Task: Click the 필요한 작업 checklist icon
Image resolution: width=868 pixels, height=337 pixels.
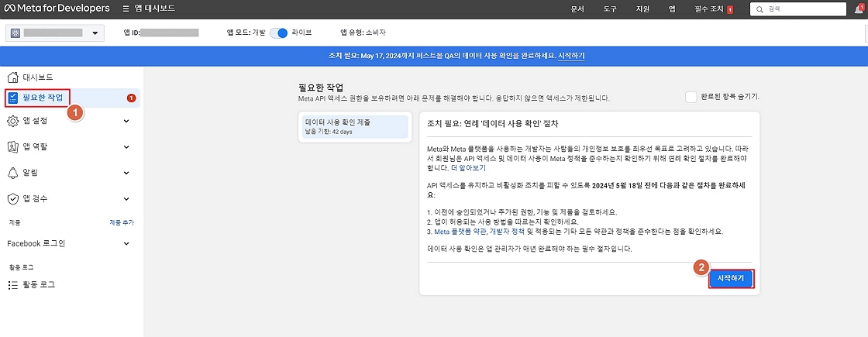Action: [x=13, y=98]
